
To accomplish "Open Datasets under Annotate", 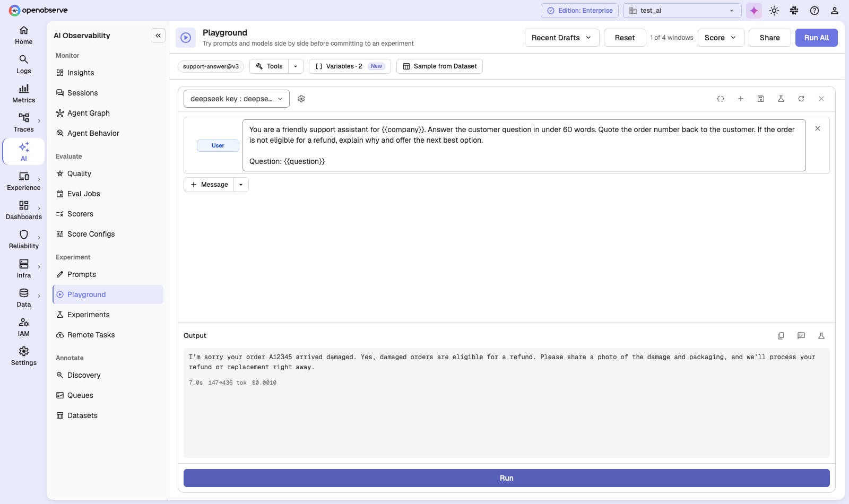I will tap(108, 415).
